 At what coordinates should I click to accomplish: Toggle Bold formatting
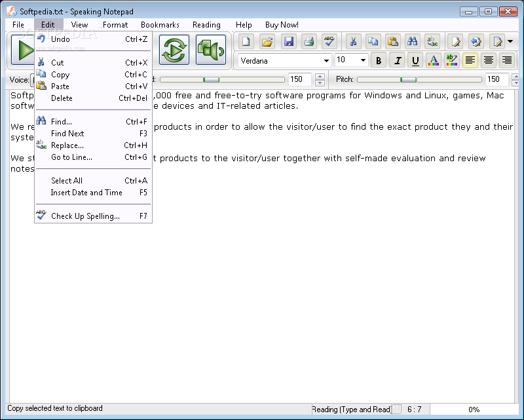[379, 60]
